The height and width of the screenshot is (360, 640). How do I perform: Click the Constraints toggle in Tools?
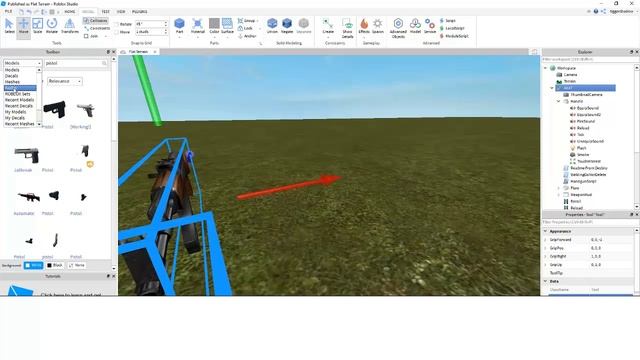coord(97,28)
